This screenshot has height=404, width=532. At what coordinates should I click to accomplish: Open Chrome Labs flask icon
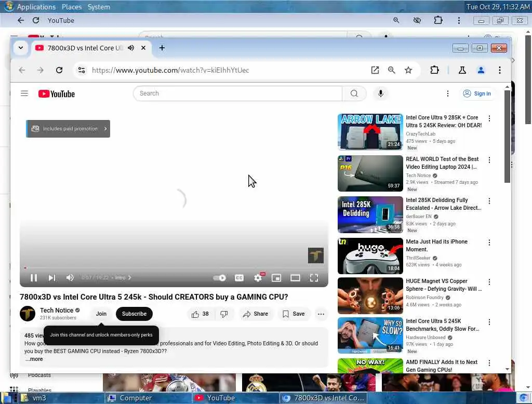(462, 70)
